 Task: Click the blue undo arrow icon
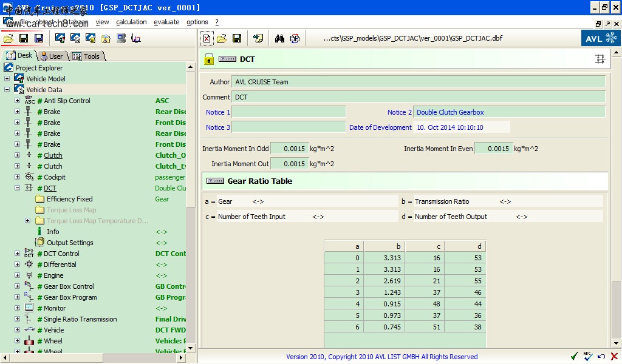point(601,357)
